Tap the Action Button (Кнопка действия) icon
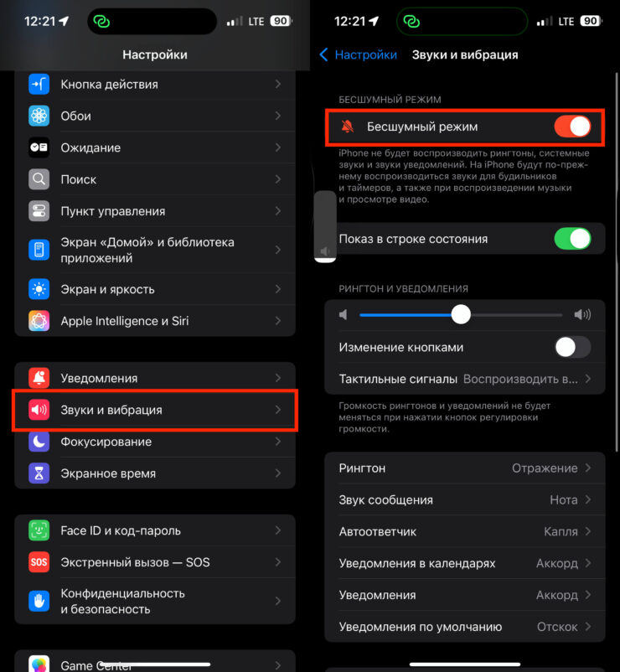The image size is (620, 672). click(x=39, y=84)
